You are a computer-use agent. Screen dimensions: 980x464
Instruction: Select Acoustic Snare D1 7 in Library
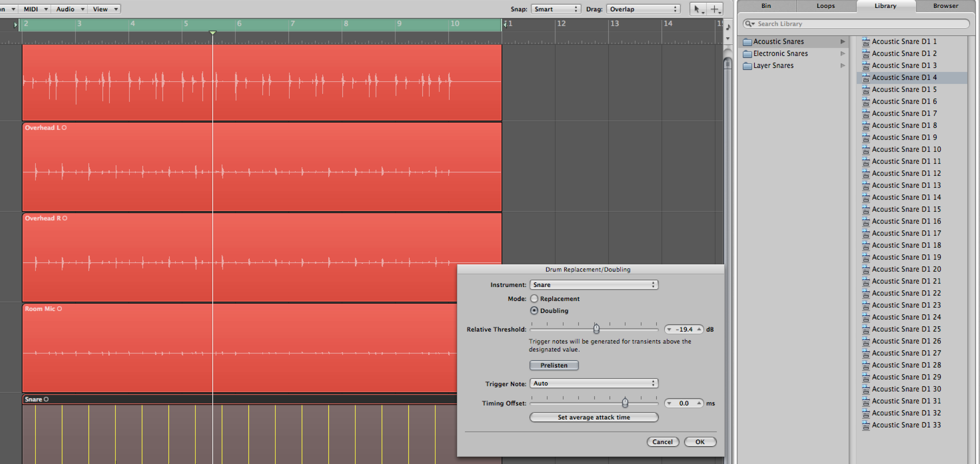[x=912, y=113]
